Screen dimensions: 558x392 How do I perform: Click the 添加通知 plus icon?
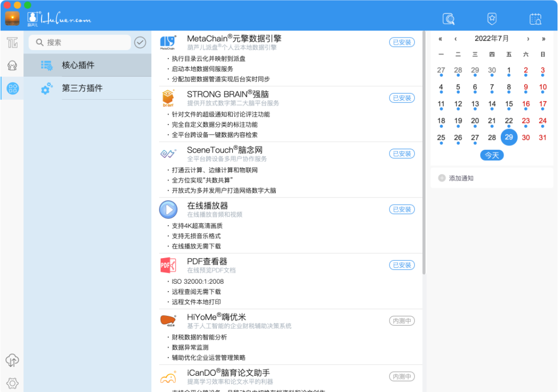pos(441,178)
